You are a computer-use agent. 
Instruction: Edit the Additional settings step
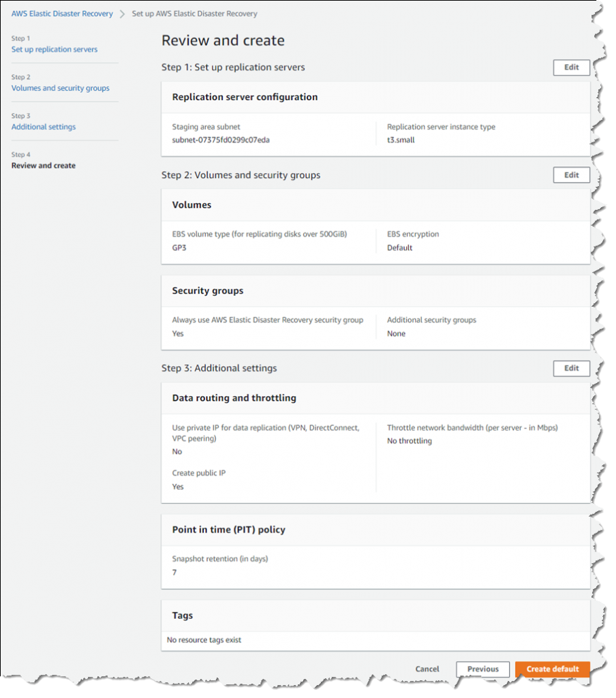pyautogui.click(x=571, y=368)
